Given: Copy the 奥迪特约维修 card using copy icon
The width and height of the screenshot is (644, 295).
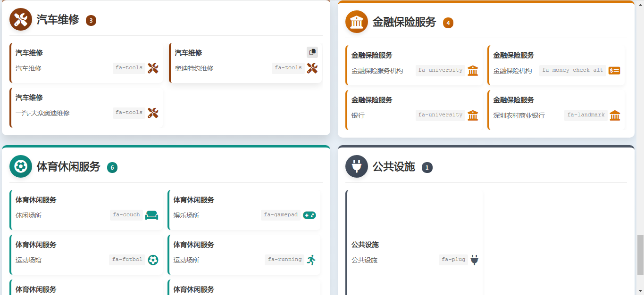Looking at the screenshot, I should click(x=312, y=52).
